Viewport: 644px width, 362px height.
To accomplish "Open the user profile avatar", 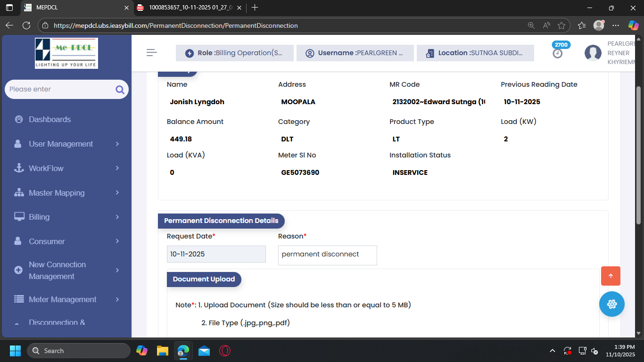I will coord(593,53).
